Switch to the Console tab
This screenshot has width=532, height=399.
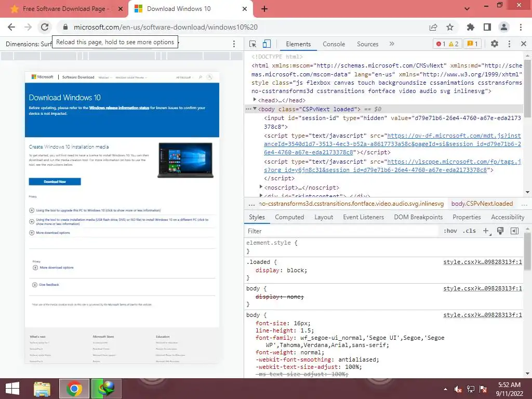pos(334,44)
